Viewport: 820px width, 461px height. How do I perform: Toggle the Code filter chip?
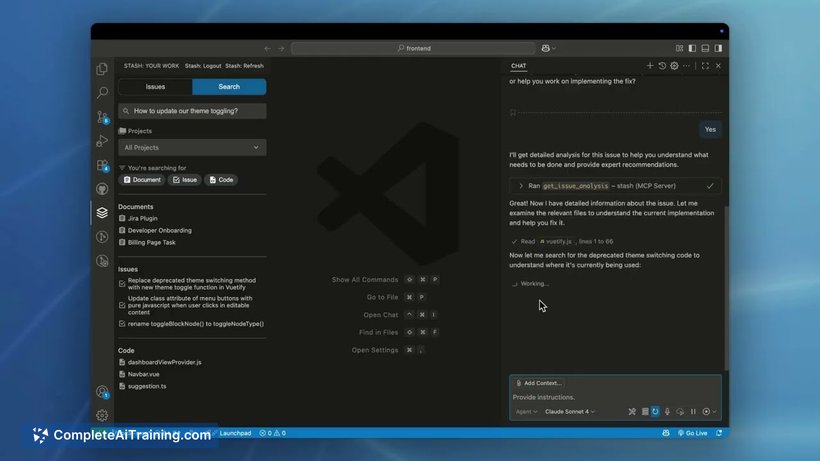(221, 180)
